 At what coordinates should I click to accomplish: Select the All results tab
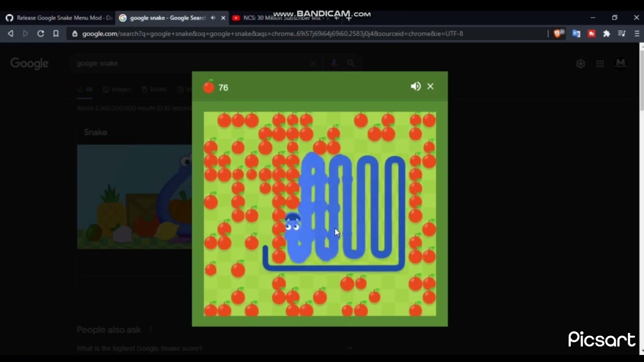coord(85,89)
